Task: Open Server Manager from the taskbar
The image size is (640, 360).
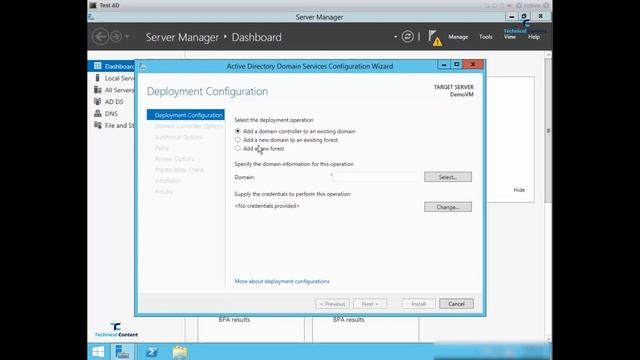Action: [x=122, y=352]
